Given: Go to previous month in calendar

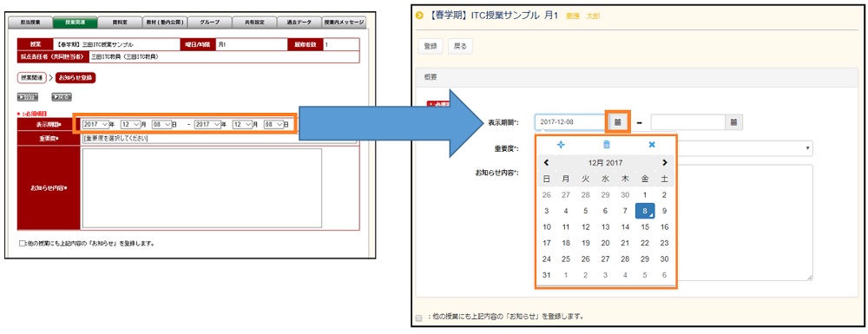Looking at the screenshot, I should point(546,162).
